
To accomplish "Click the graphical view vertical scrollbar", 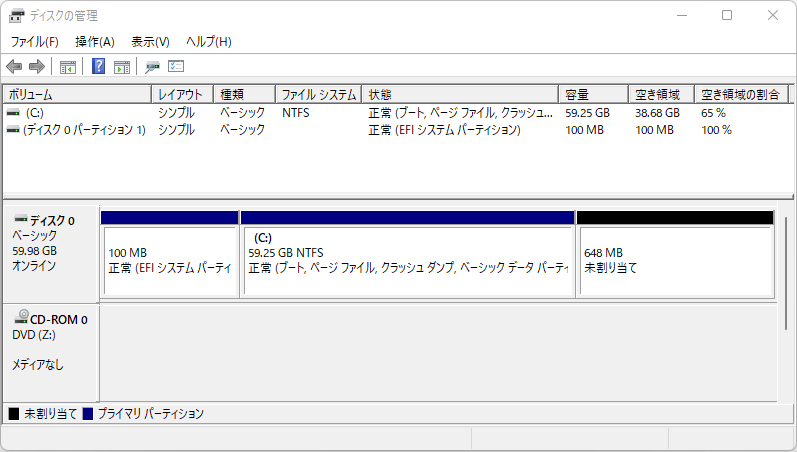I will coord(786,273).
